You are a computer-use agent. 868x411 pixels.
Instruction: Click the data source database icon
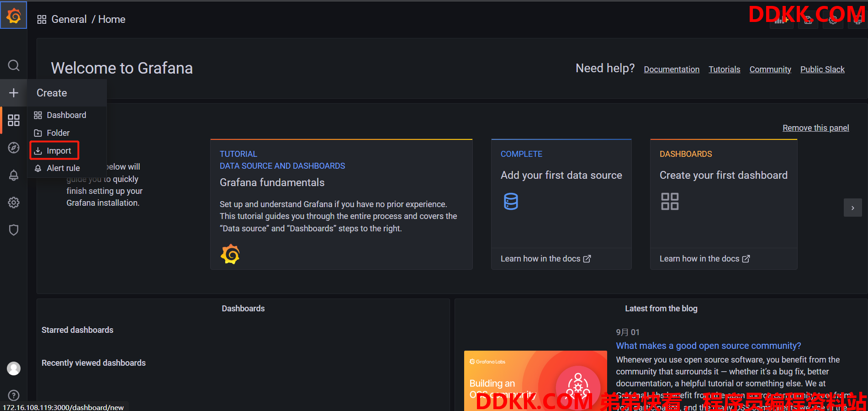[511, 201]
